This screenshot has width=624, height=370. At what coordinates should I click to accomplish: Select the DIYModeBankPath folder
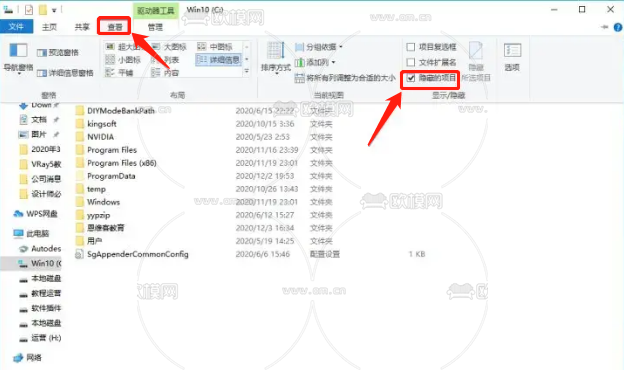pos(121,111)
